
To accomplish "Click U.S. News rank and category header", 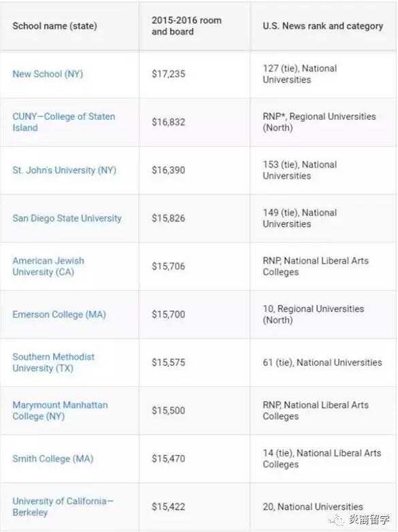I will (322, 26).
